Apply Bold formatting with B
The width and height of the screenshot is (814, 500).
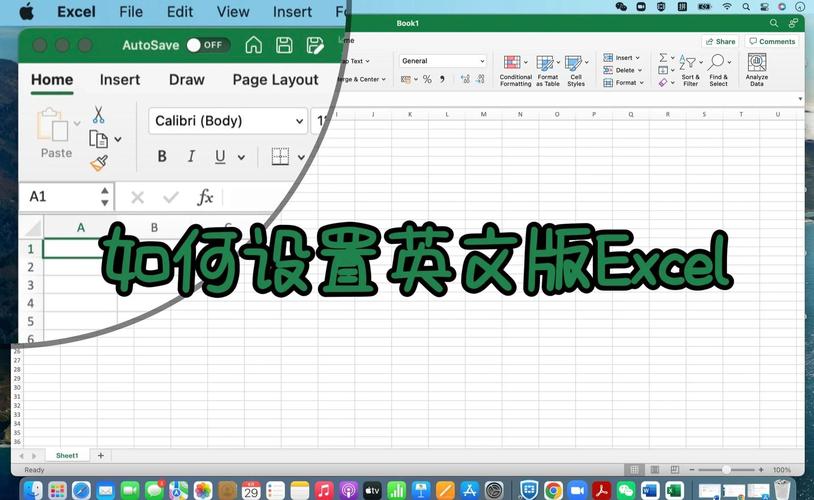click(x=162, y=156)
